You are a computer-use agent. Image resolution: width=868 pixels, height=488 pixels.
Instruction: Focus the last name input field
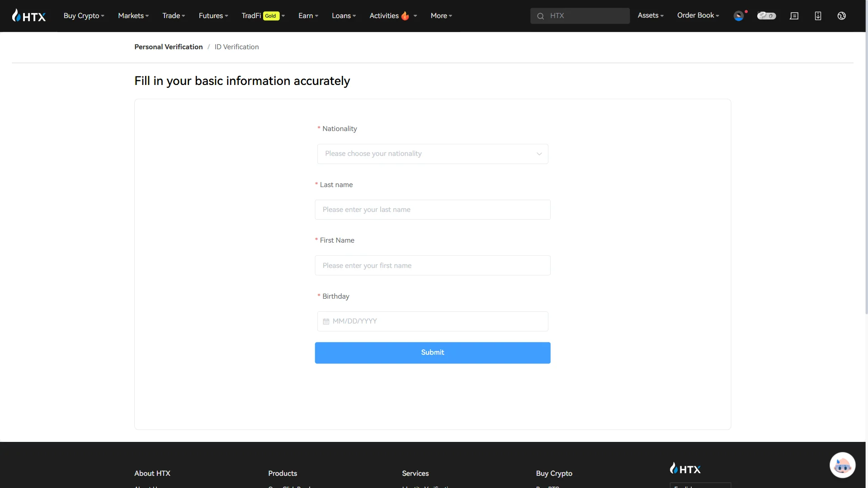(433, 210)
